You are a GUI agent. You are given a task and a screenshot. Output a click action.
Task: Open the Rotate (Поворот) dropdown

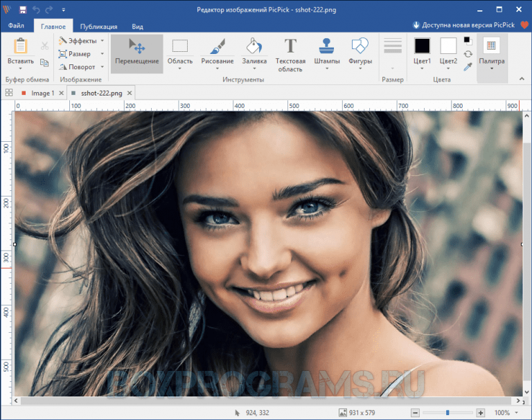(x=82, y=67)
